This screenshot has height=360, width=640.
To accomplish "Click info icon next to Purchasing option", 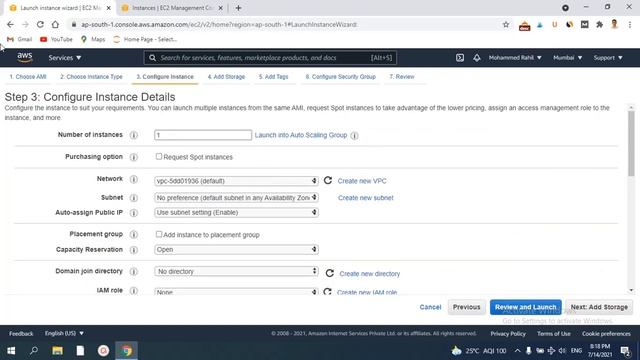I will pyautogui.click(x=133, y=157).
